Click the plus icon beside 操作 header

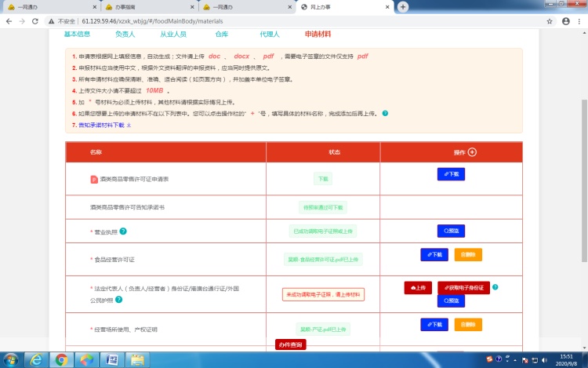click(472, 152)
